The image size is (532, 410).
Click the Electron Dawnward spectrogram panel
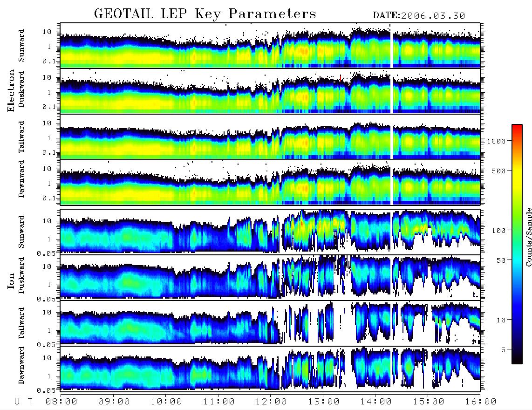[270, 182]
